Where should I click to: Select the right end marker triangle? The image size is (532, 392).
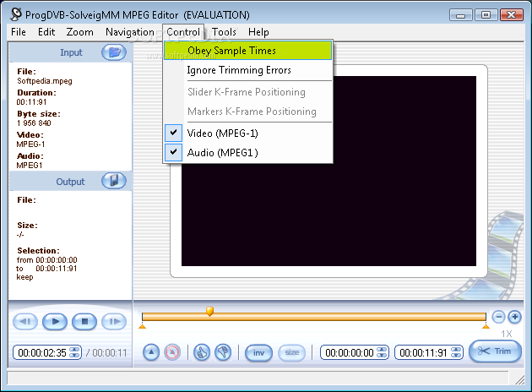(x=486, y=326)
